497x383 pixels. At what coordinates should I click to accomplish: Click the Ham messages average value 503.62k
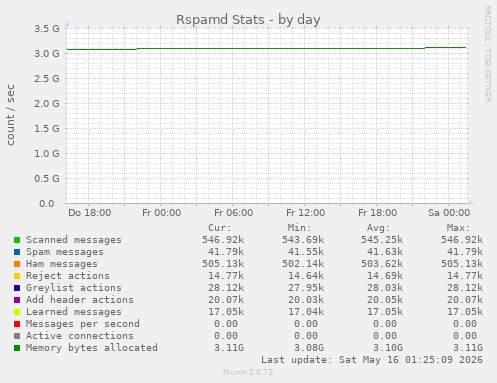pyautogui.click(x=382, y=264)
